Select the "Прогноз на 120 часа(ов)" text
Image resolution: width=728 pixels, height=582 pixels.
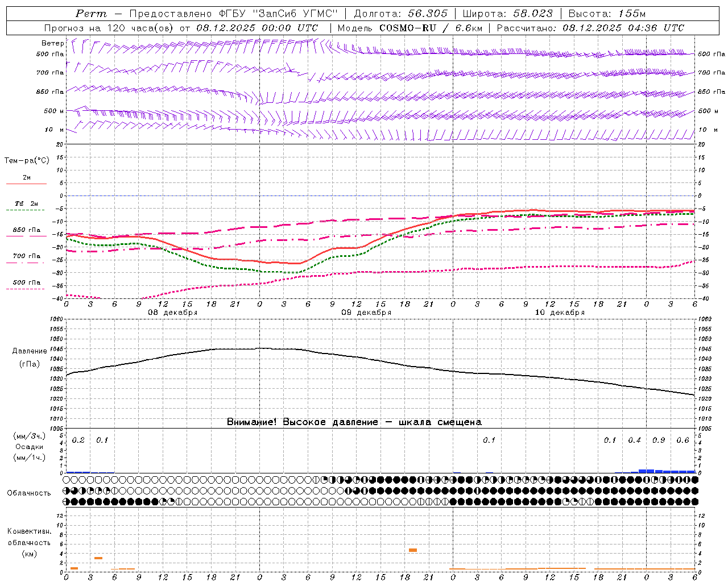pyautogui.click(x=110, y=28)
